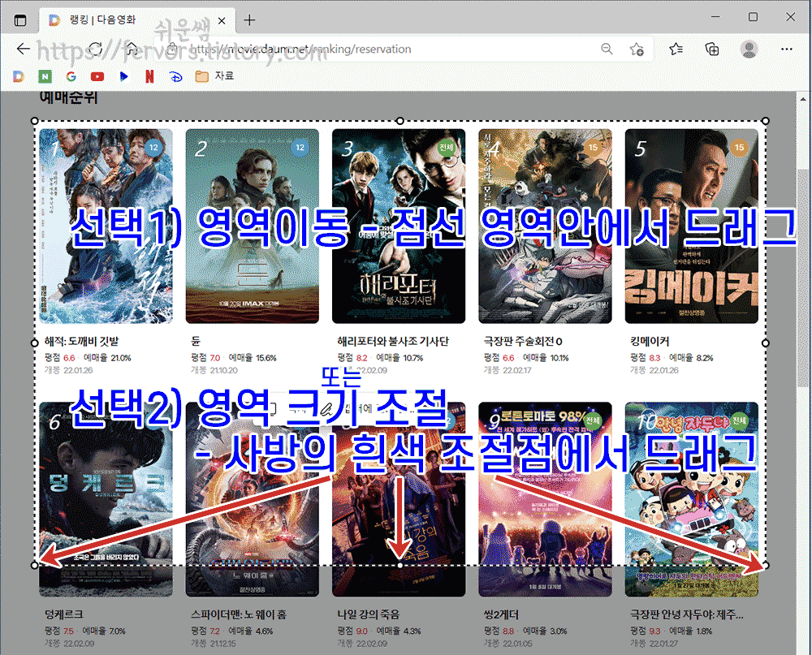Viewport: 812px width, 655px height.
Task: Click the address bar URL
Action: [300, 50]
